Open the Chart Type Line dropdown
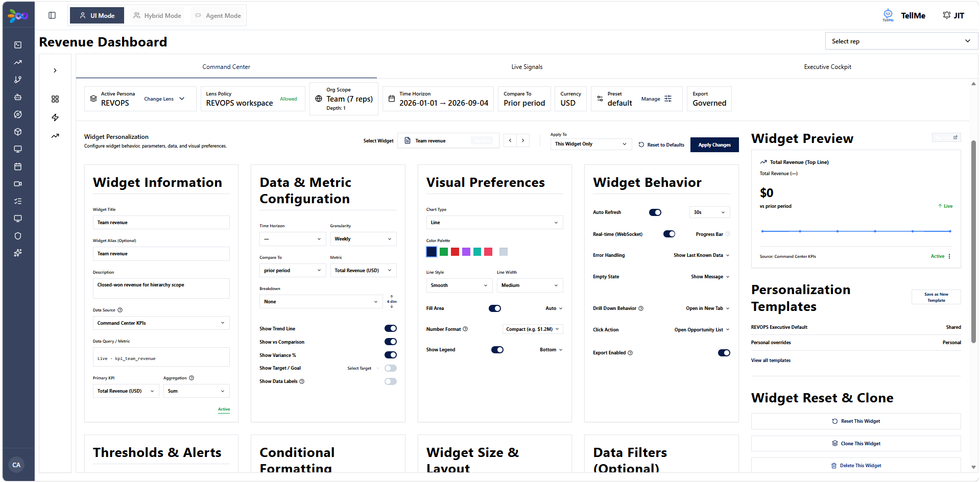980x482 pixels. pos(494,223)
